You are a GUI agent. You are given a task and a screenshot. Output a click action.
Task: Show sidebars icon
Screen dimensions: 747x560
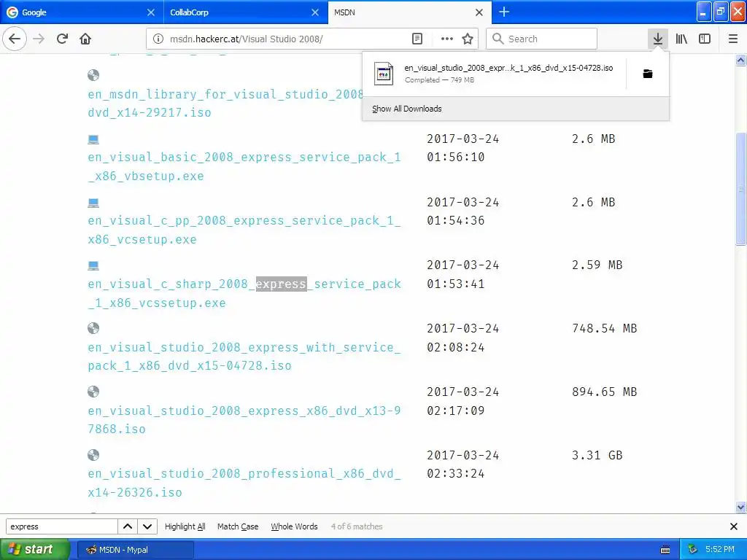click(705, 39)
